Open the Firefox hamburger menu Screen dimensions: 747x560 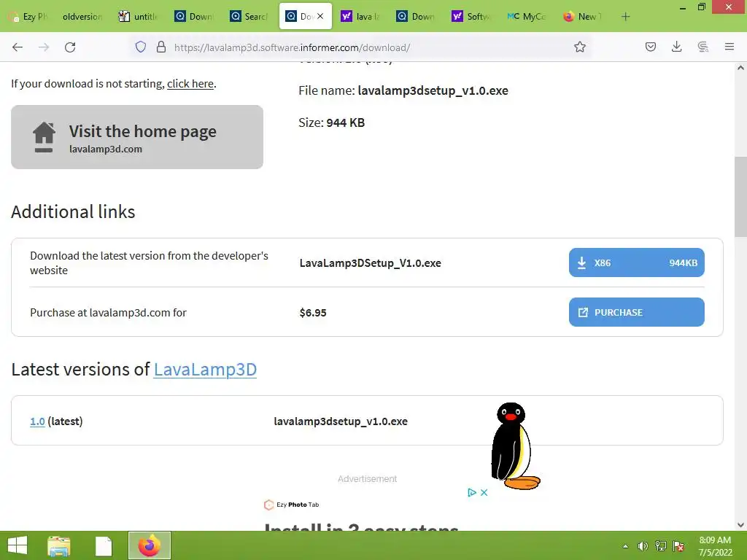[729, 47]
